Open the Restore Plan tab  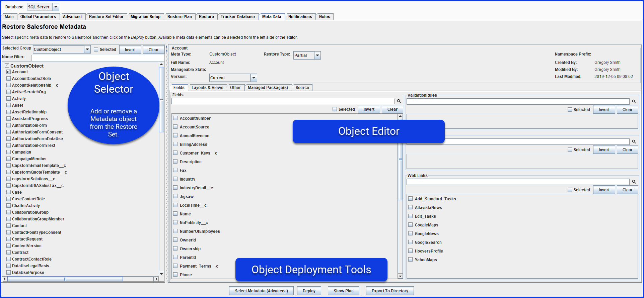click(x=180, y=17)
